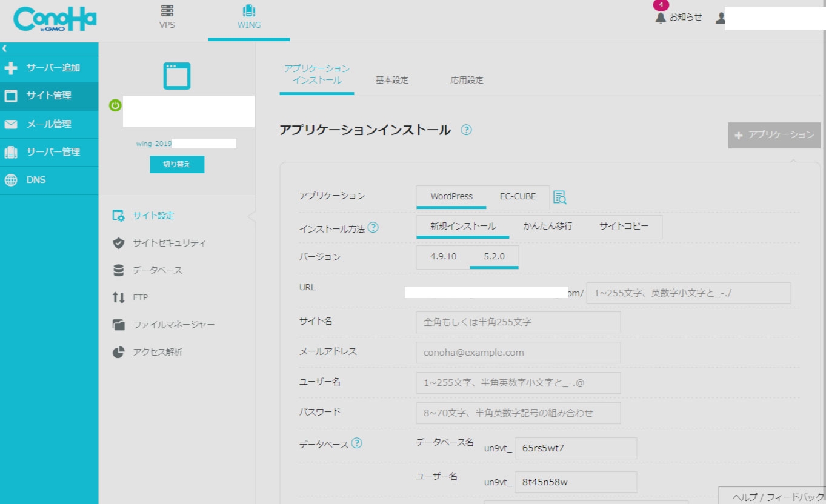
Task: Click the green power status icon
Action: (115, 105)
